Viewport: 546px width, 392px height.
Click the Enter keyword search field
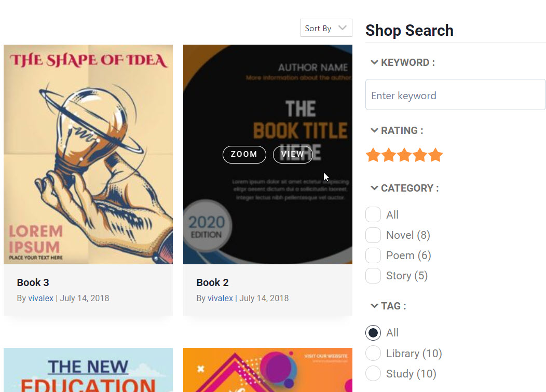pyautogui.click(x=455, y=95)
